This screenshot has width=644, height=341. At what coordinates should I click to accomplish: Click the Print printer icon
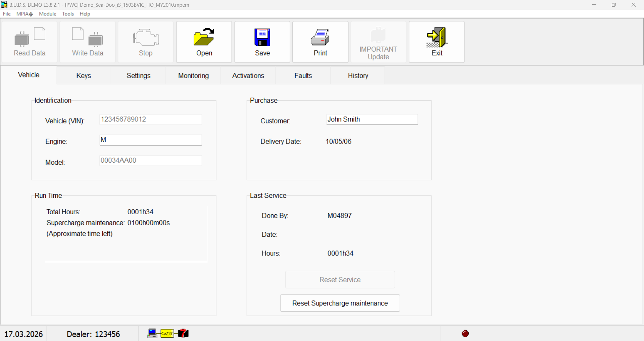pos(320,37)
